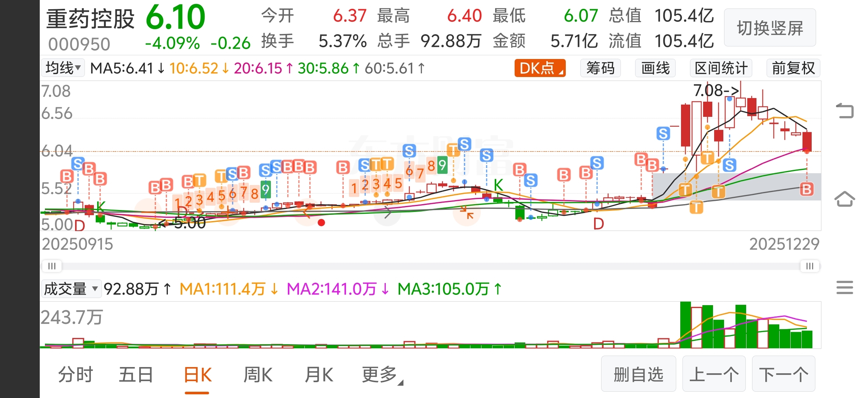Tap the back arrow icon on the right
Image resolution: width=868 pixels, height=398 pixels.
(844, 111)
